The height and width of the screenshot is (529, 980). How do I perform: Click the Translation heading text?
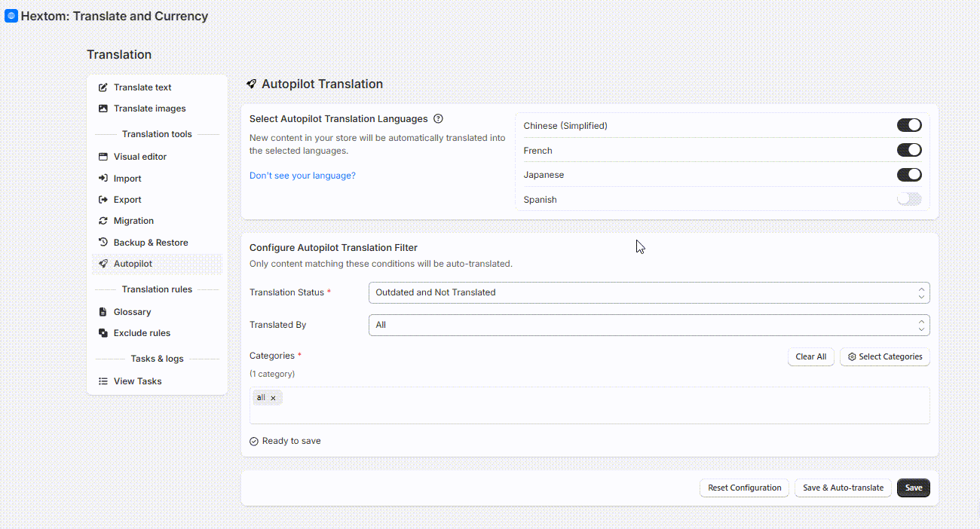(x=119, y=54)
